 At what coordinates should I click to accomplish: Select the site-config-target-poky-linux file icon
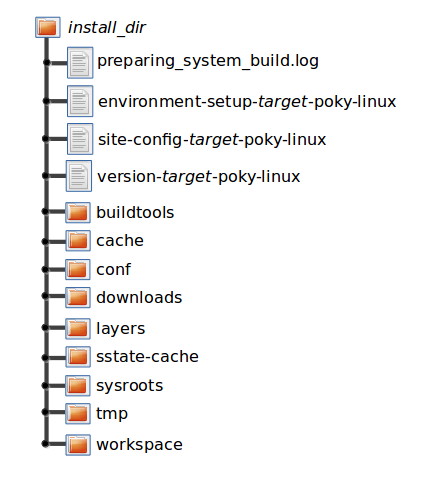pos(80,139)
